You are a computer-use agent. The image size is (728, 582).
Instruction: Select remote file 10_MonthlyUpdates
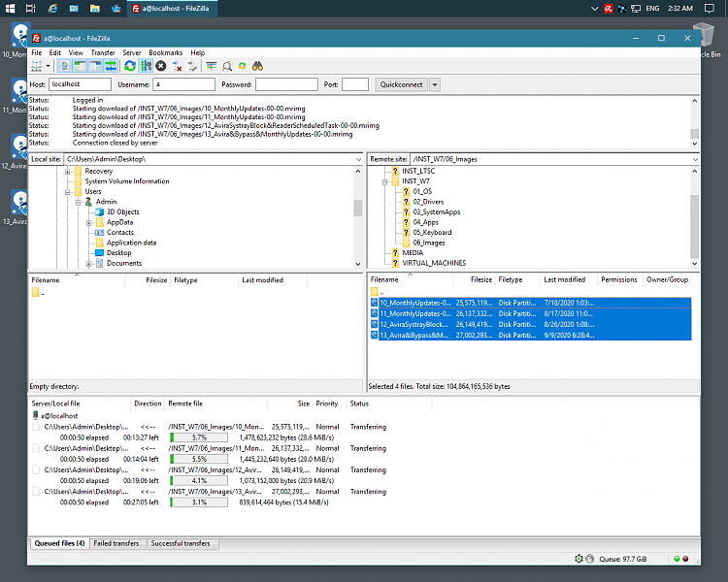(x=531, y=303)
